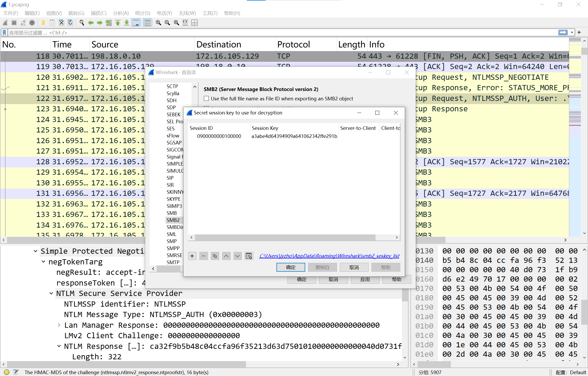Viewport: 588px width, 376px height.
Task: Click 应用 in the Preferences window
Action: 365,280
